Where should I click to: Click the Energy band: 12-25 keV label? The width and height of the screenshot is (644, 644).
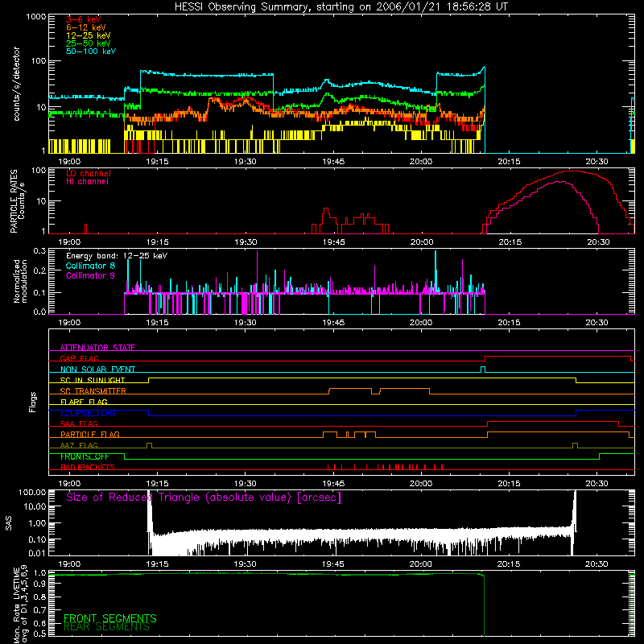click(x=117, y=256)
